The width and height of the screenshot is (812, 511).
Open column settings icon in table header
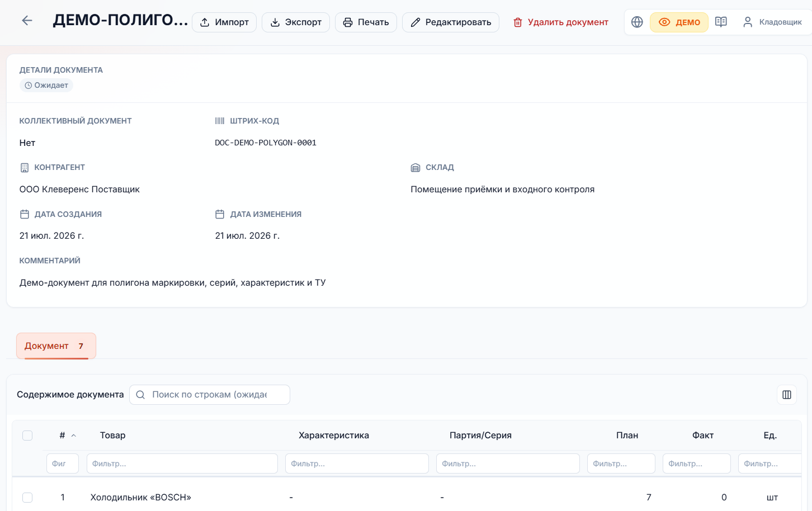tap(787, 395)
